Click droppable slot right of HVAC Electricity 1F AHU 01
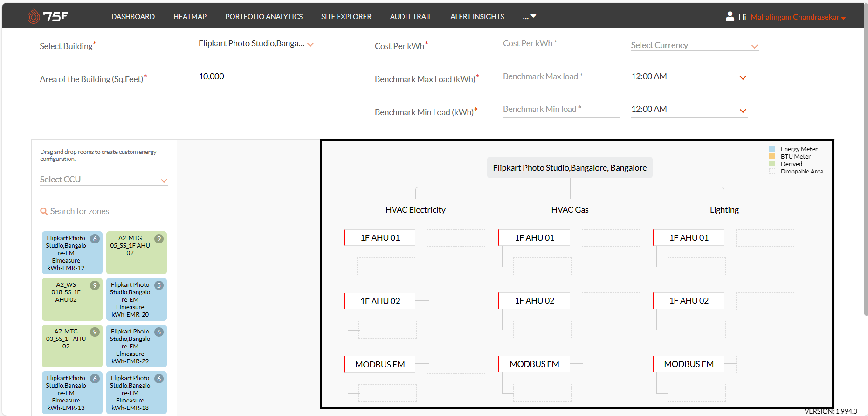Screen dimensions: 868x416 pos(456,238)
